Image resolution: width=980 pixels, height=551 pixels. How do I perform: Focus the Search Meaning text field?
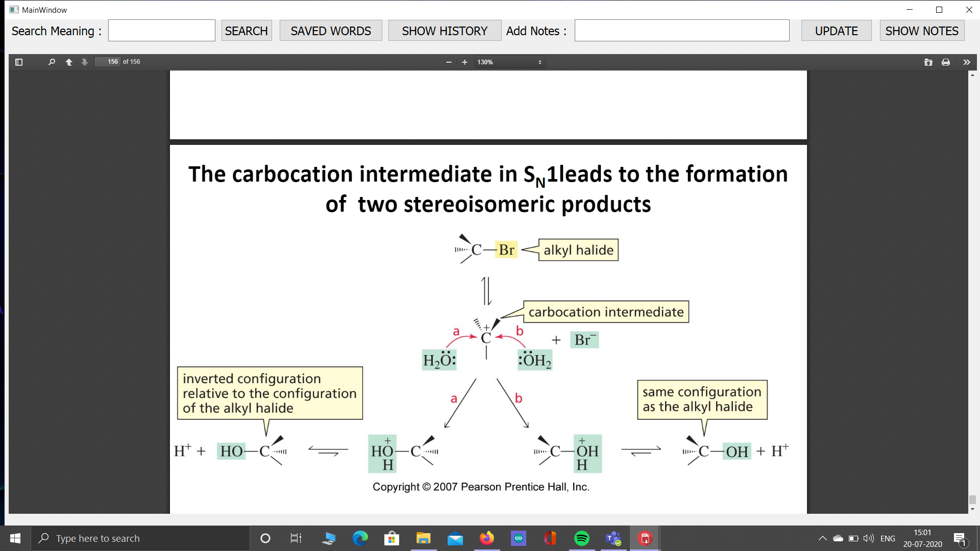(x=162, y=31)
